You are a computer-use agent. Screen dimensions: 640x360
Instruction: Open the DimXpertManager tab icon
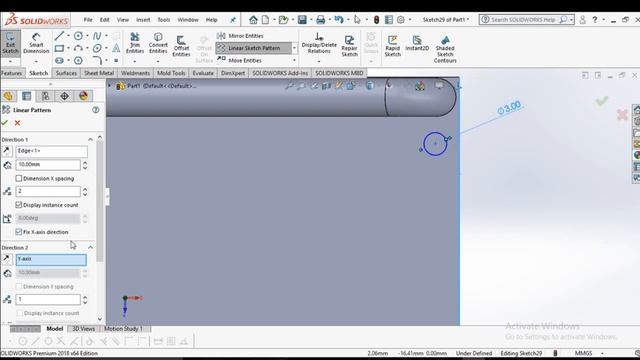[64, 96]
